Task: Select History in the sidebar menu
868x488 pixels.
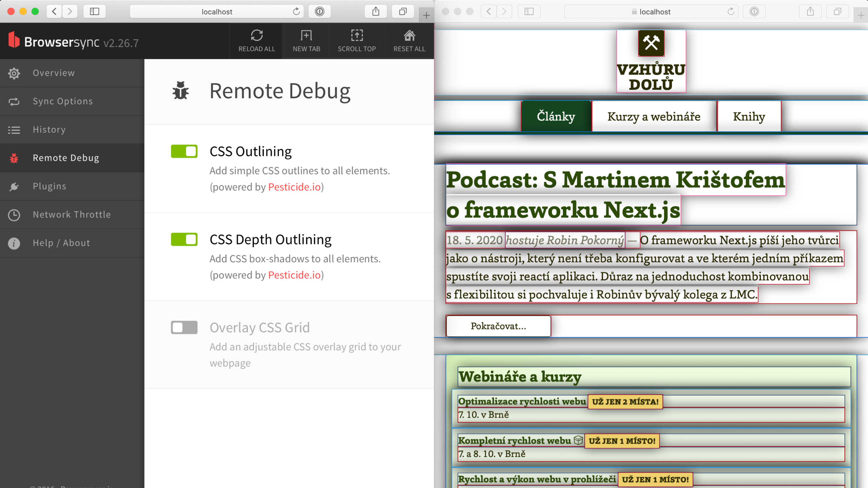Action: click(x=49, y=130)
